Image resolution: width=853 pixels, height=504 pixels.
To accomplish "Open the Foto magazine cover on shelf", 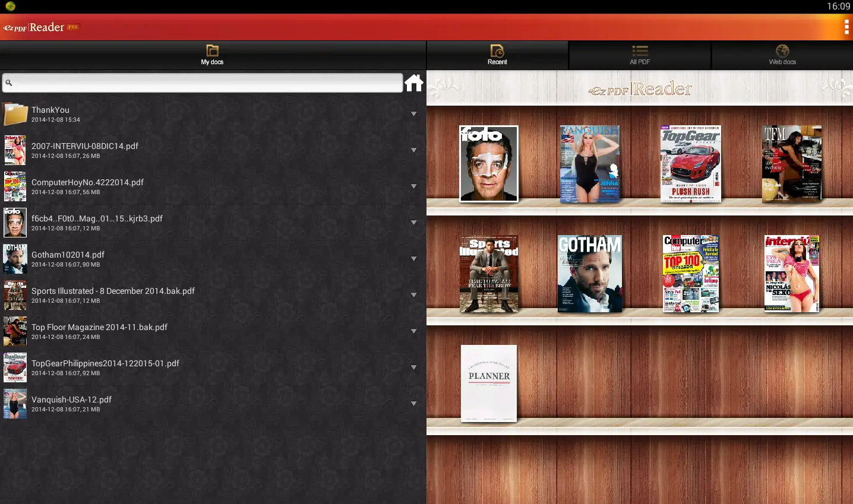I will tap(489, 164).
